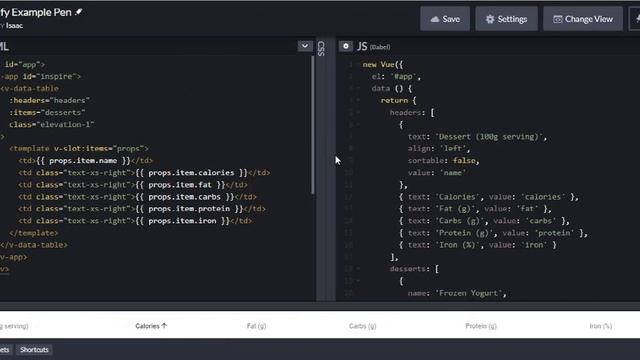Click the cloud icon on Save
This screenshot has width=640, height=360.
tap(435, 19)
